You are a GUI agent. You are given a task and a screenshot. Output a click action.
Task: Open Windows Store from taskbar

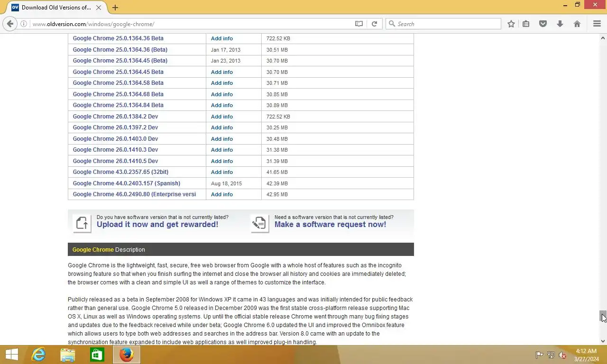[x=97, y=355]
